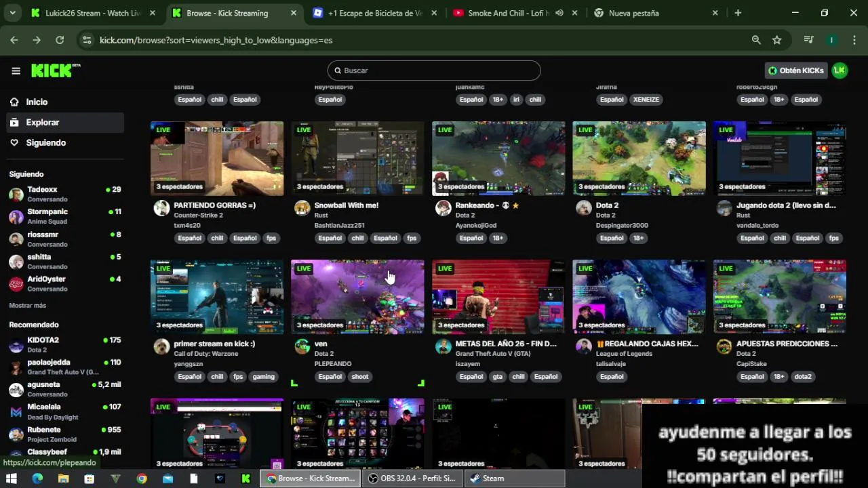Viewport: 868px width, 488px height.
Task: Open AridOyster channel in the sidebar
Action: point(64,283)
